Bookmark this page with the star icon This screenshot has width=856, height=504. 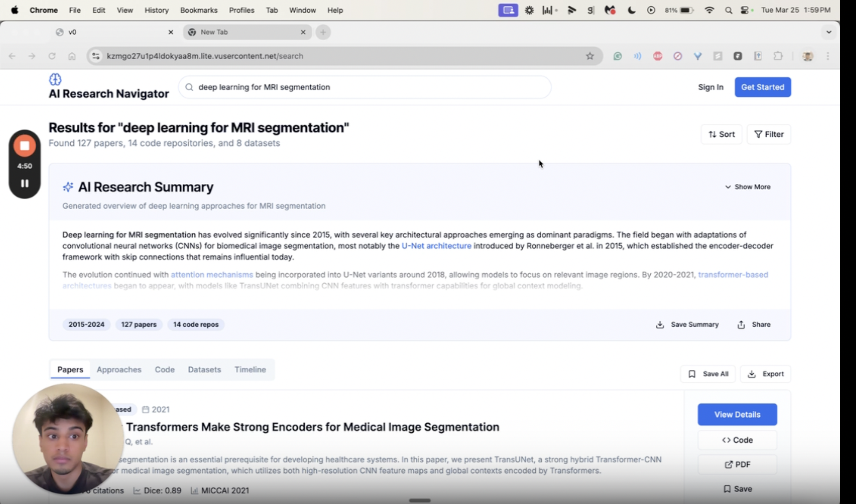tap(590, 56)
